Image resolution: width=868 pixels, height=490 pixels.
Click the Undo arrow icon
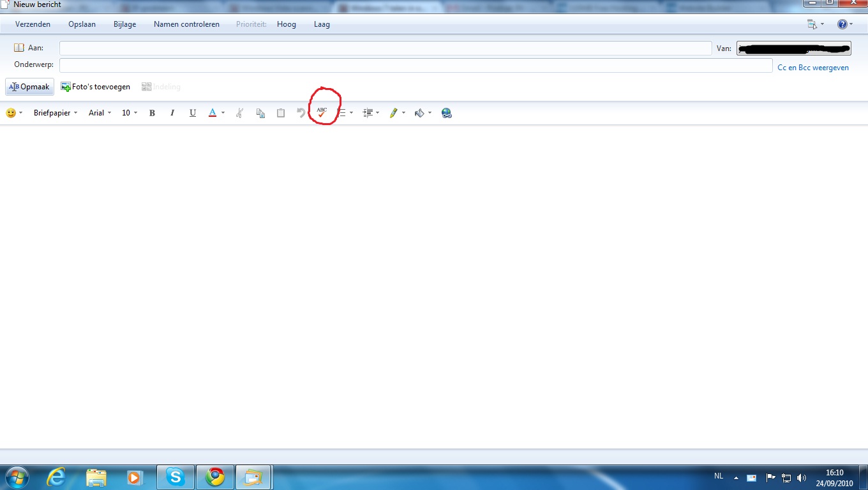pos(301,113)
